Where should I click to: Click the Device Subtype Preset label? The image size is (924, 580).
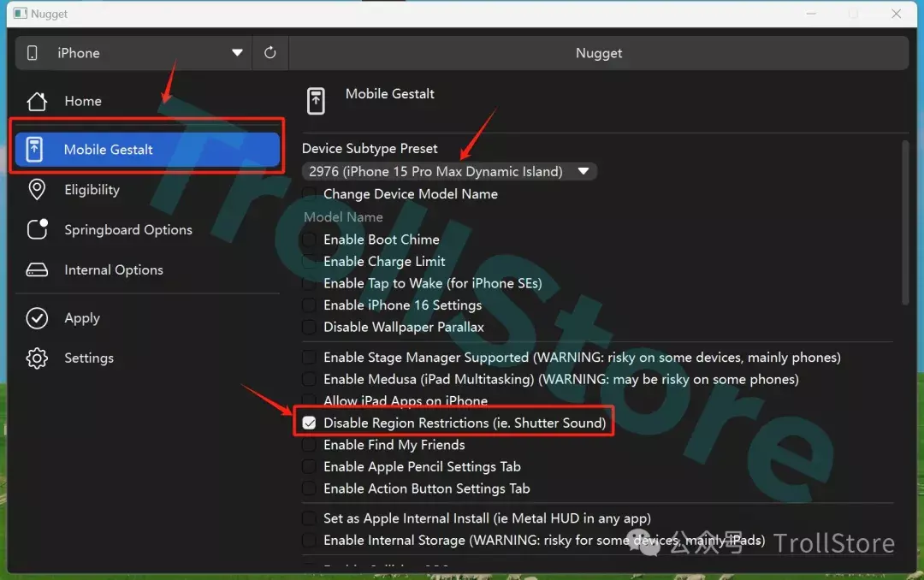370,149
